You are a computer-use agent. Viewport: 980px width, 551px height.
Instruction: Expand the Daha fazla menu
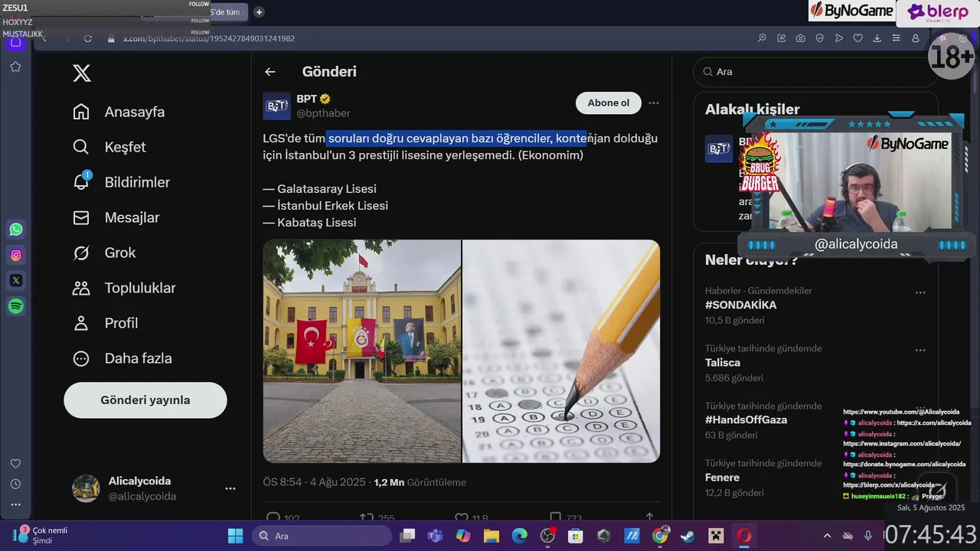[x=122, y=358]
